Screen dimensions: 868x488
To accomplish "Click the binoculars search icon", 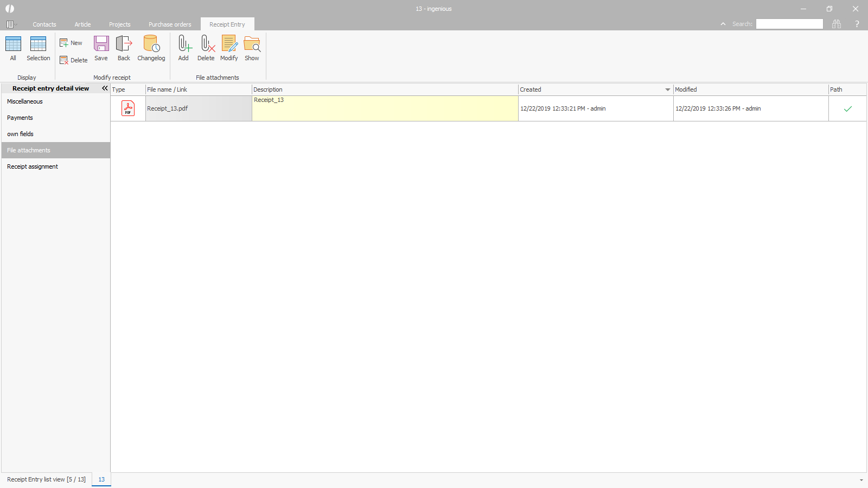I will click(x=837, y=24).
